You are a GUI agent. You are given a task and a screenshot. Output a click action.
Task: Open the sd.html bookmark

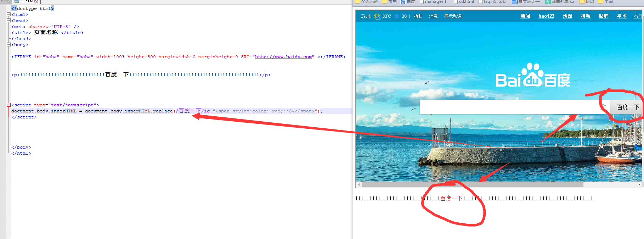464,2
